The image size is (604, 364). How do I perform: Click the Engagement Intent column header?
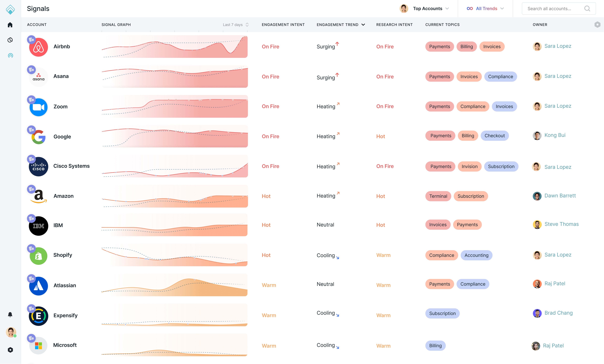(283, 25)
